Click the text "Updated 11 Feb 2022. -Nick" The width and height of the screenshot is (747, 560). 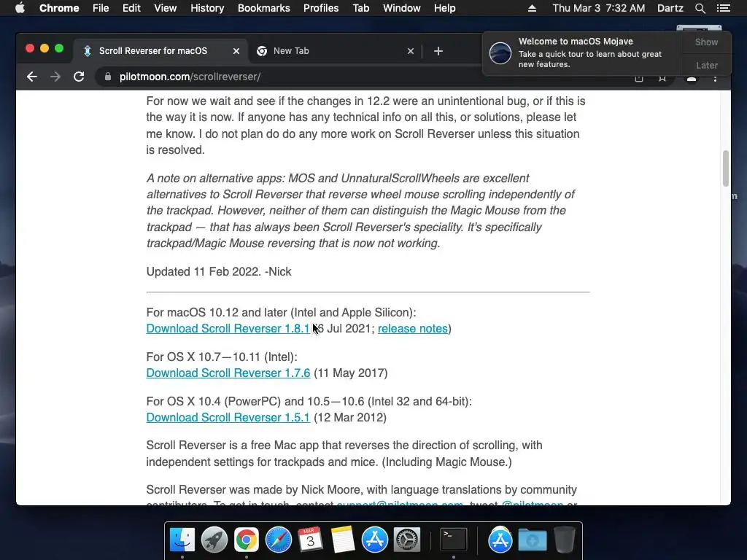pos(219,271)
